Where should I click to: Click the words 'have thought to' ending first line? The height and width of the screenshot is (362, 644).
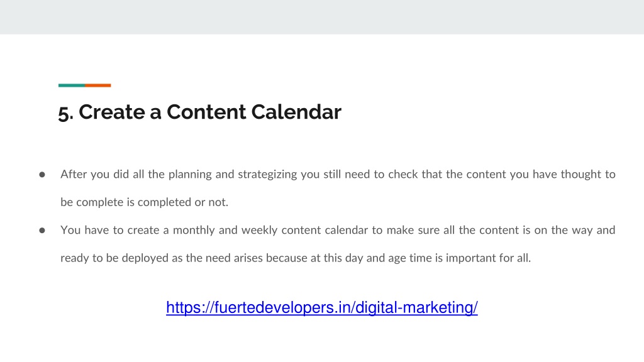click(574, 174)
